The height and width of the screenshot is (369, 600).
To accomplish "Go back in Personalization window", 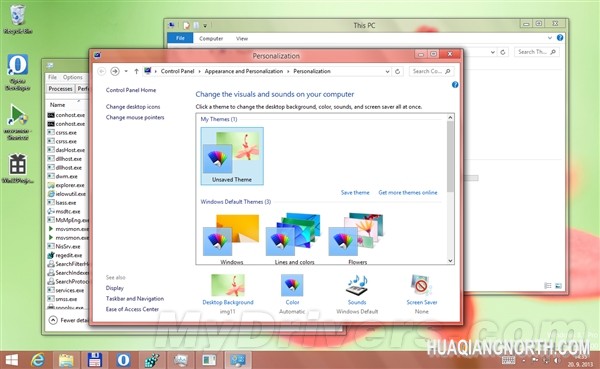I will (101, 71).
